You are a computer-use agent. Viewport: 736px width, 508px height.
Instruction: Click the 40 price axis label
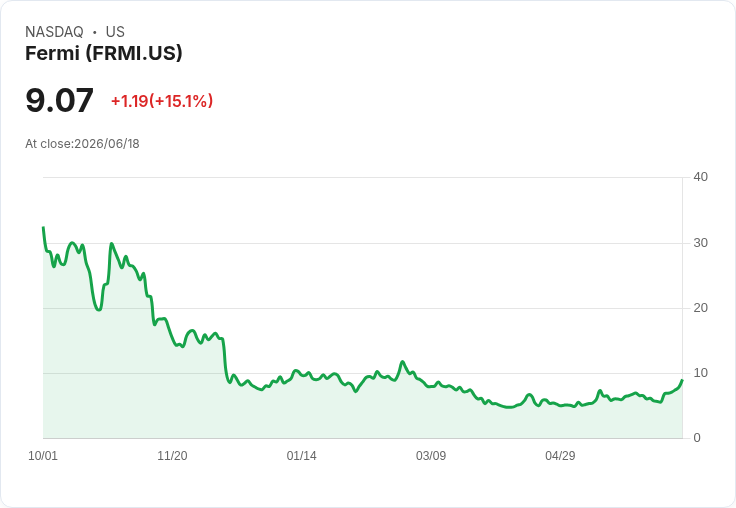(x=700, y=177)
